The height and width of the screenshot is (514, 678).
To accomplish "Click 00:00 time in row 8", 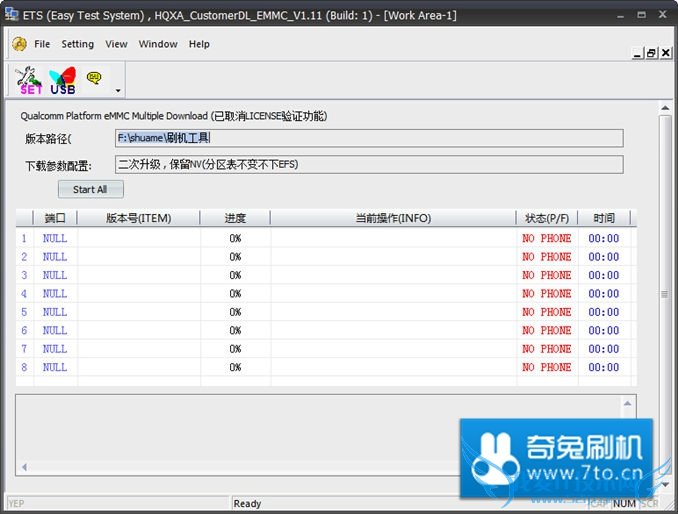I will pos(604,367).
